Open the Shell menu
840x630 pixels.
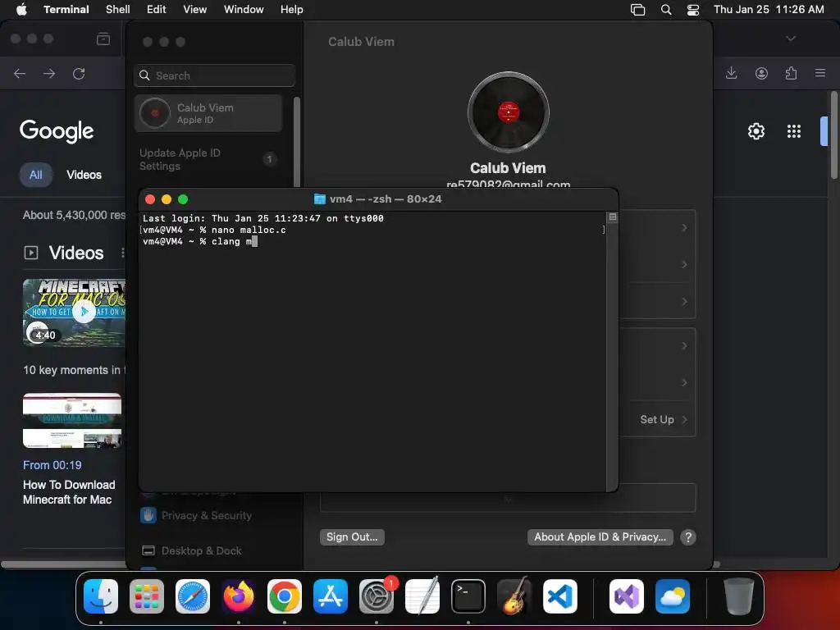pos(118,9)
